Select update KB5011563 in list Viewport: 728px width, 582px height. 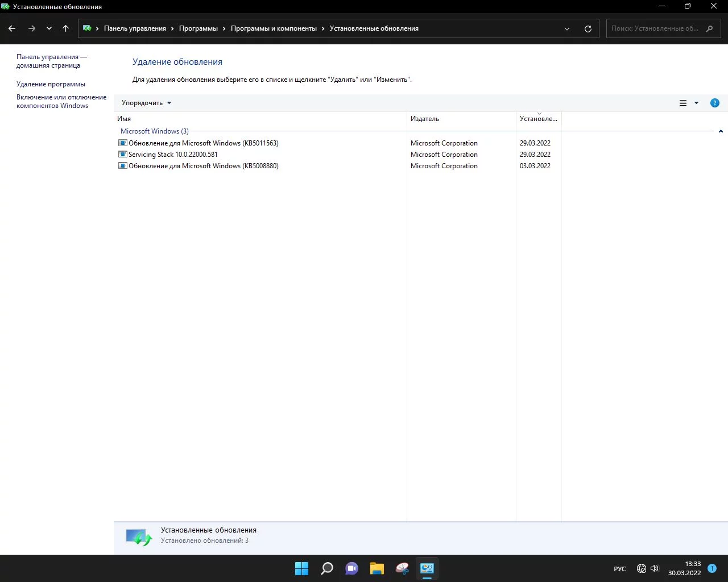pyautogui.click(x=203, y=143)
